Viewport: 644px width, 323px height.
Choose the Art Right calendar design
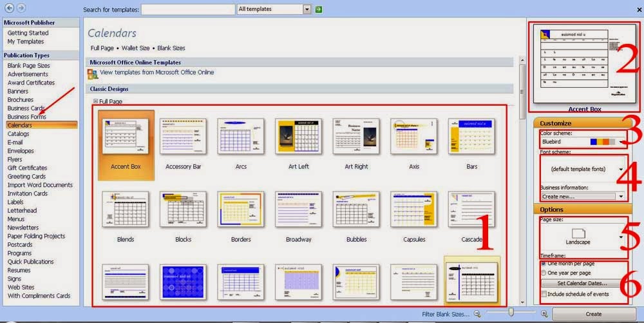pos(356,137)
